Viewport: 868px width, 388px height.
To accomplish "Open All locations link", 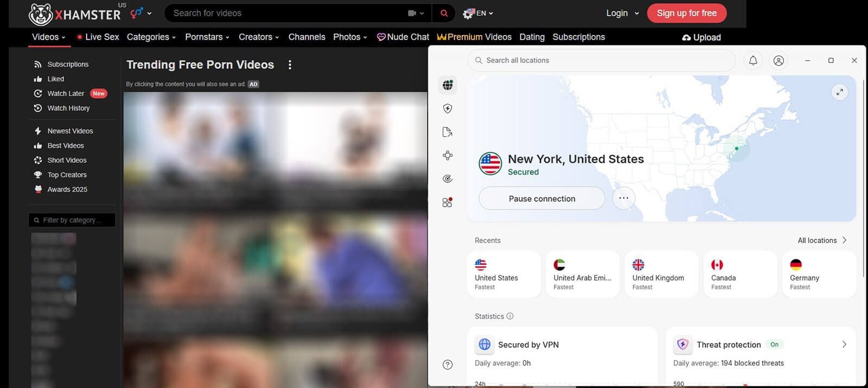I will pyautogui.click(x=822, y=240).
